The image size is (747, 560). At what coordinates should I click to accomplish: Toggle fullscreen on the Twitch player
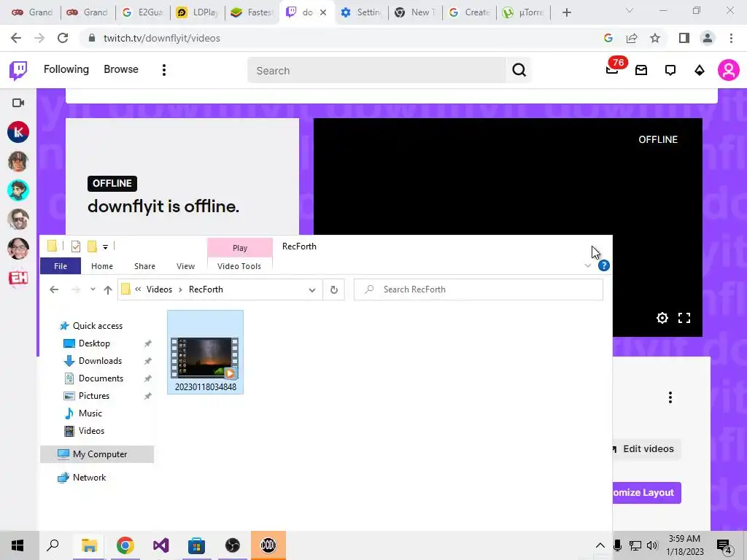coord(684,318)
